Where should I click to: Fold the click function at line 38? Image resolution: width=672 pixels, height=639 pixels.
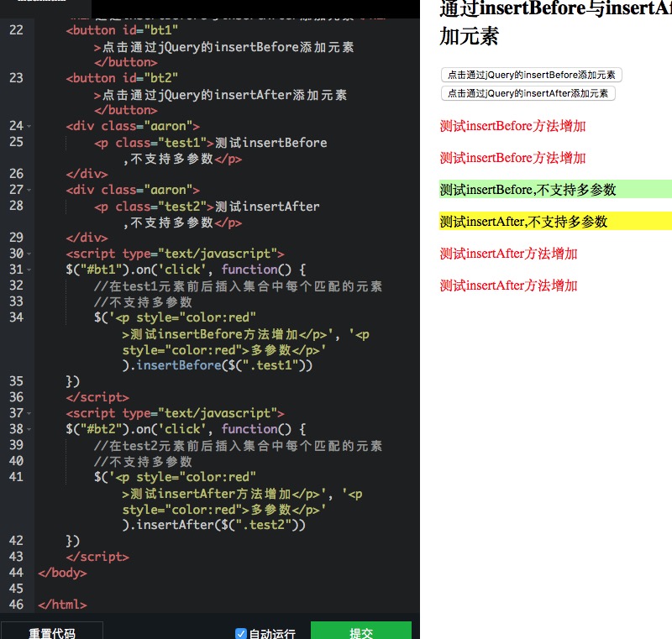pyautogui.click(x=29, y=430)
